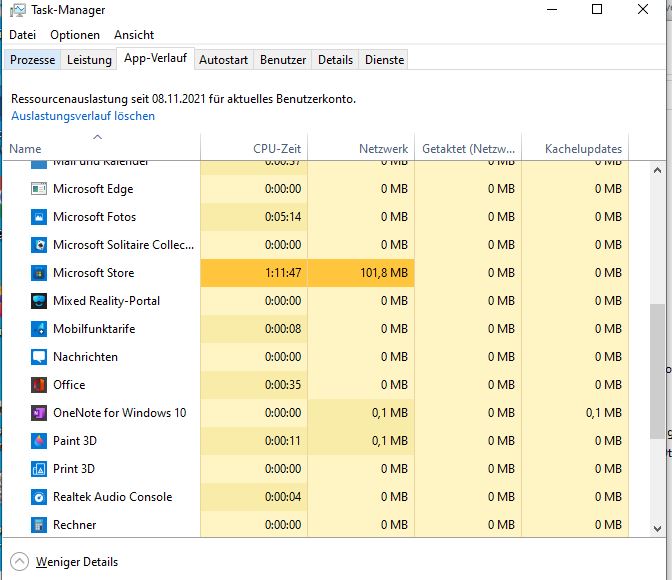
Task: Sort by Getaktet (Netzw... column header
Action: click(468, 147)
